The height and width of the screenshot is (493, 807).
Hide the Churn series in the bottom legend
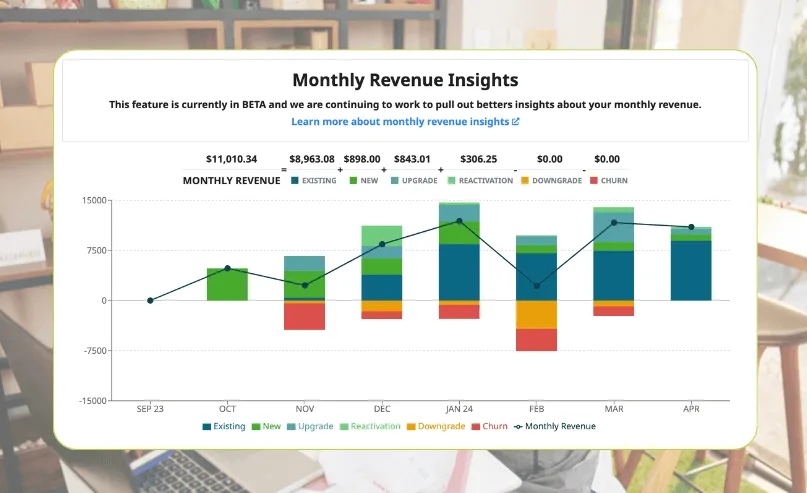click(x=489, y=426)
